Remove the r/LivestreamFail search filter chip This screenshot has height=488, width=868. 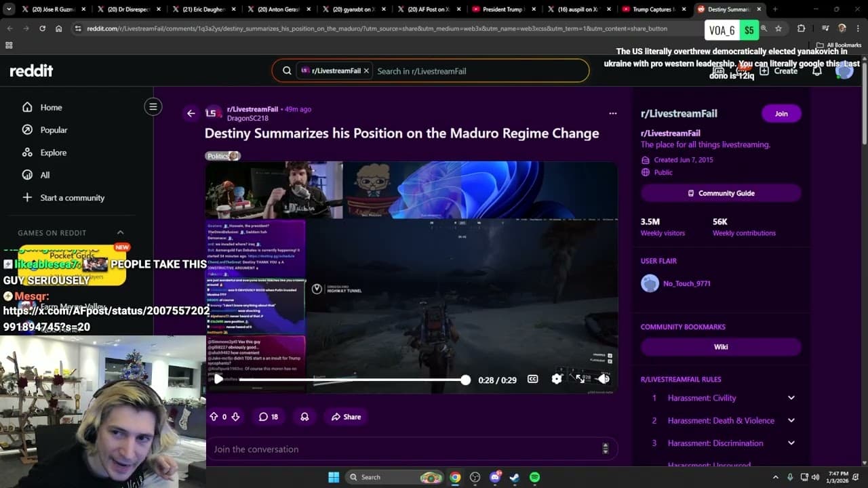click(x=366, y=70)
